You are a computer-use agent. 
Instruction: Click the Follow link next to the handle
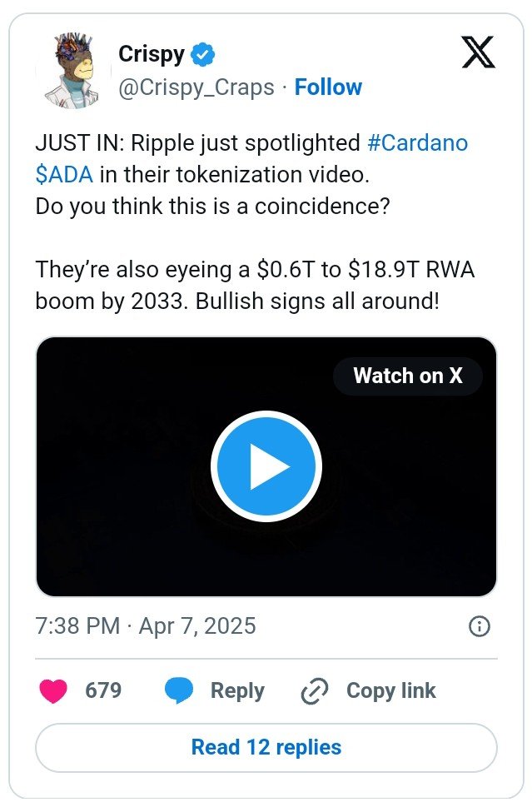pyautogui.click(x=328, y=87)
